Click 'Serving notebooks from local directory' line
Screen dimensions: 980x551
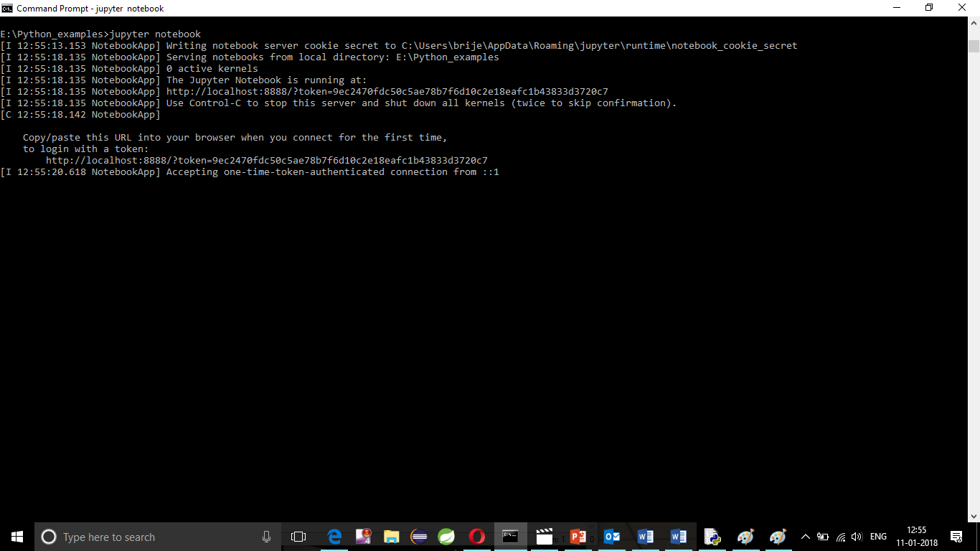(250, 57)
